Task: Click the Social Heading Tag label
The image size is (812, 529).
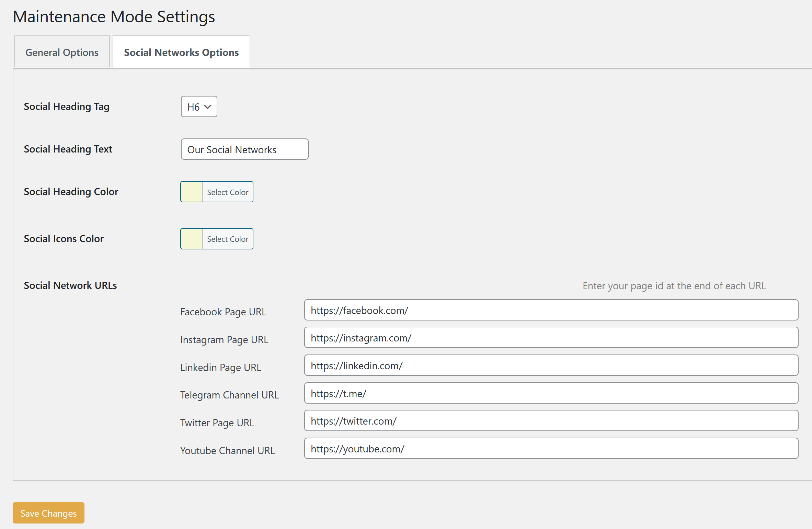Action: [67, 107]
